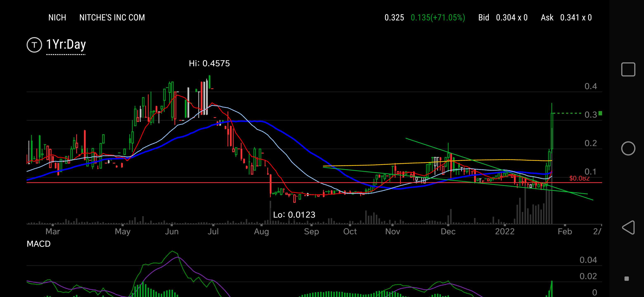Tap the Feb label on date axis
This screenshot has width=644, height=297.
(565, 231)
